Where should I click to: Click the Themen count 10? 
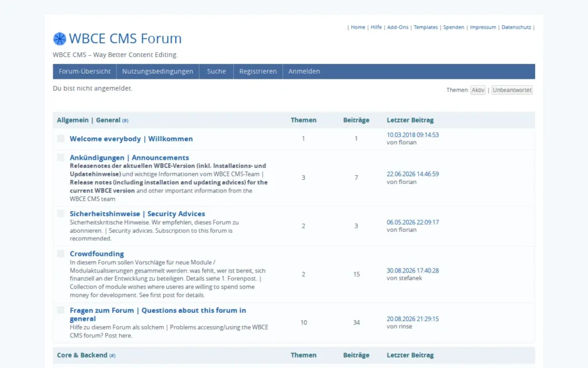coord(304,323)
